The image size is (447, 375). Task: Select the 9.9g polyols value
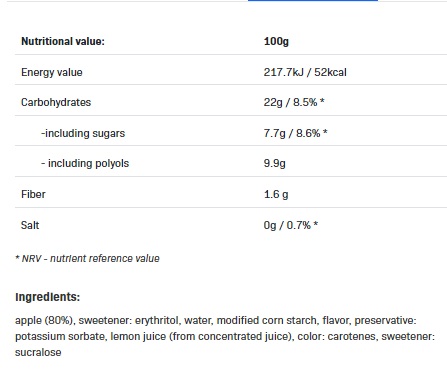click(275, 163)
